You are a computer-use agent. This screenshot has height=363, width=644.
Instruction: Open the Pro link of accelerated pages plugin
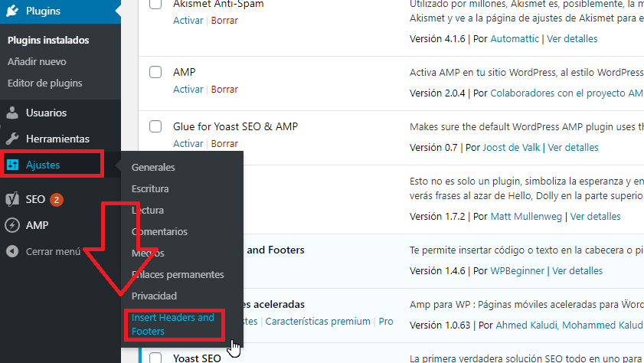tap(386, 321)
